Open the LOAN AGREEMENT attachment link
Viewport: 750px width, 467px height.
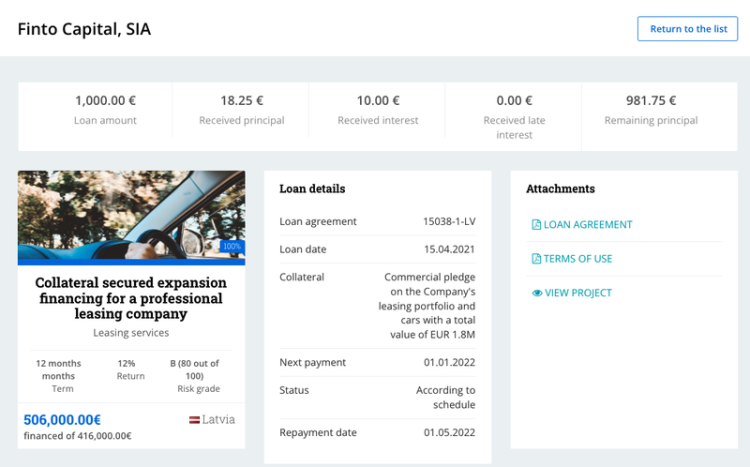click(587, 225)
